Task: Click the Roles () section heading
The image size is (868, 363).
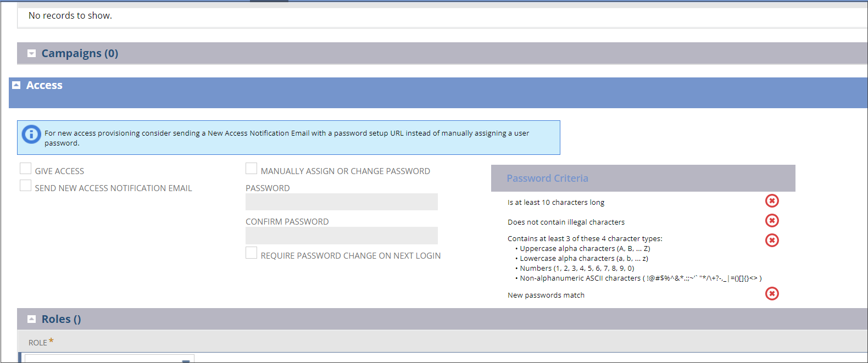Action: 62,319
